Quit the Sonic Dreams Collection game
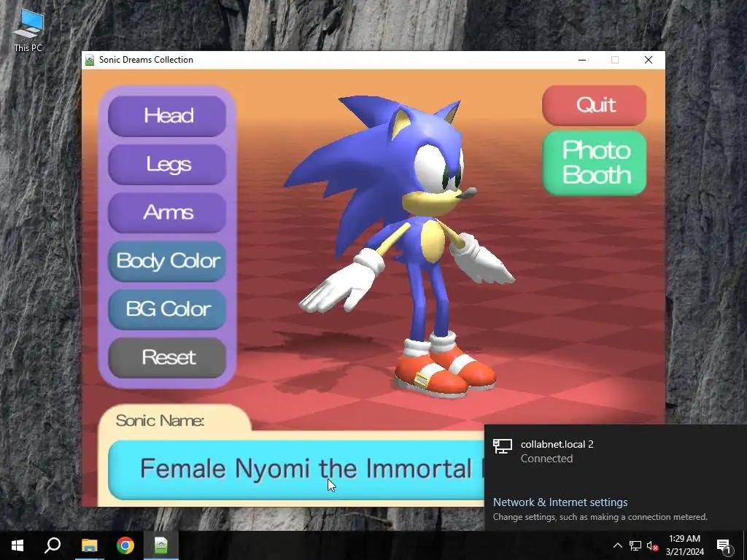This screenshot has width=747, height=560. pos(594,105)
